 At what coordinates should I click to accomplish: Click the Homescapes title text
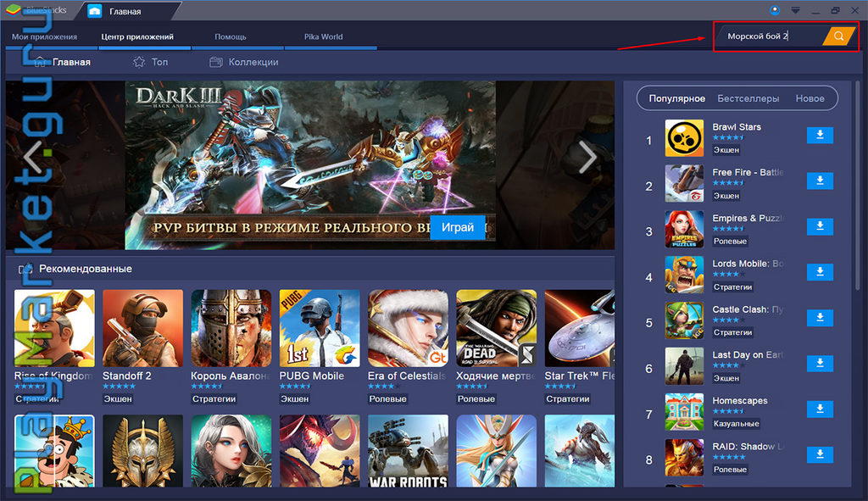[x=739, y=400]
